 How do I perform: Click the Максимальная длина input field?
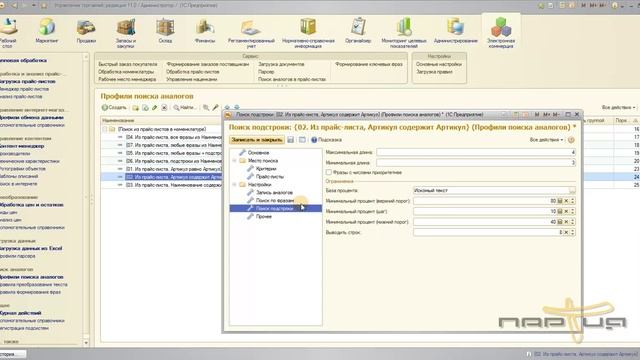(x=476, y=152)
